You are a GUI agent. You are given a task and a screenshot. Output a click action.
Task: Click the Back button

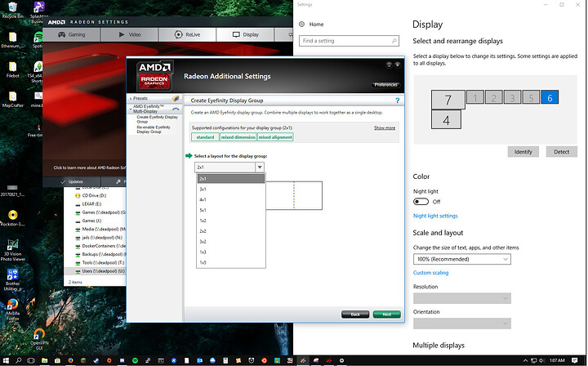[355, 315]
